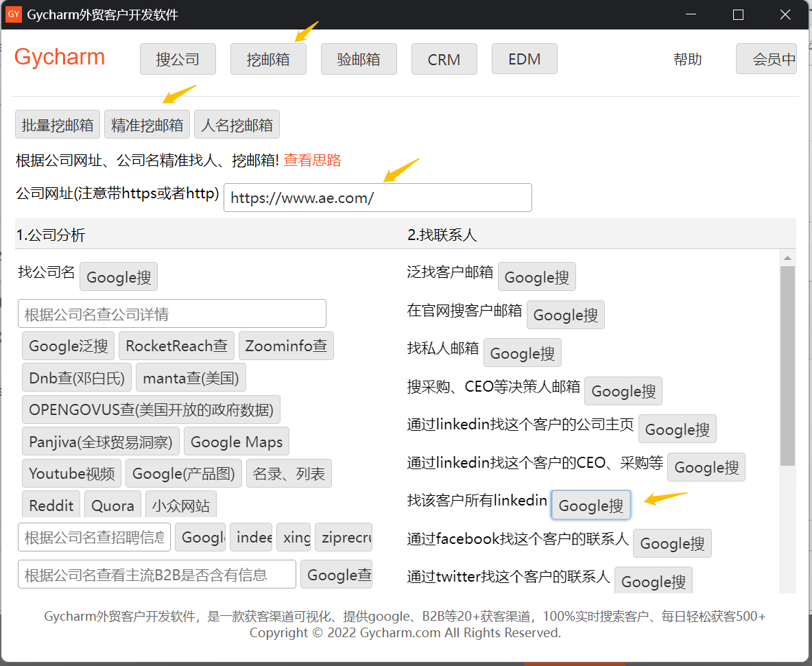
Task: Click the Dnb查(邓白氏) button
Action: pyautogui.click(x=77, y=377)
